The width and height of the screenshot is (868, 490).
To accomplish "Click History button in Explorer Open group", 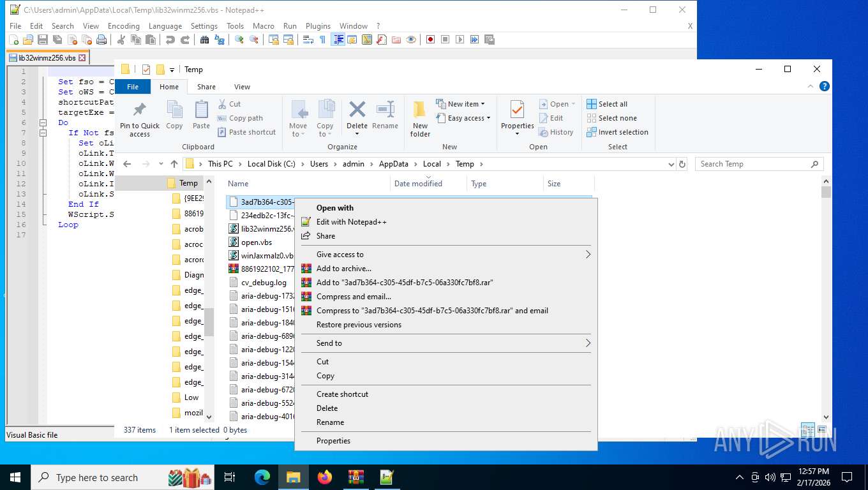I will click(556, 132).
